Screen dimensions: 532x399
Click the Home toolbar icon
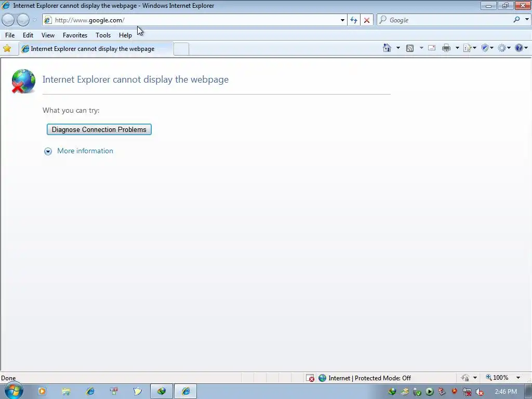387,48
